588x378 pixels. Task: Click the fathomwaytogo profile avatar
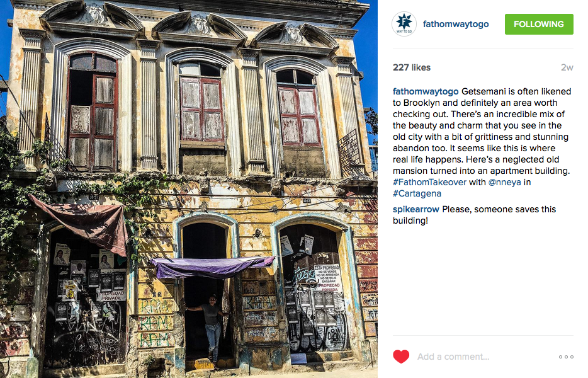(404, 24)
